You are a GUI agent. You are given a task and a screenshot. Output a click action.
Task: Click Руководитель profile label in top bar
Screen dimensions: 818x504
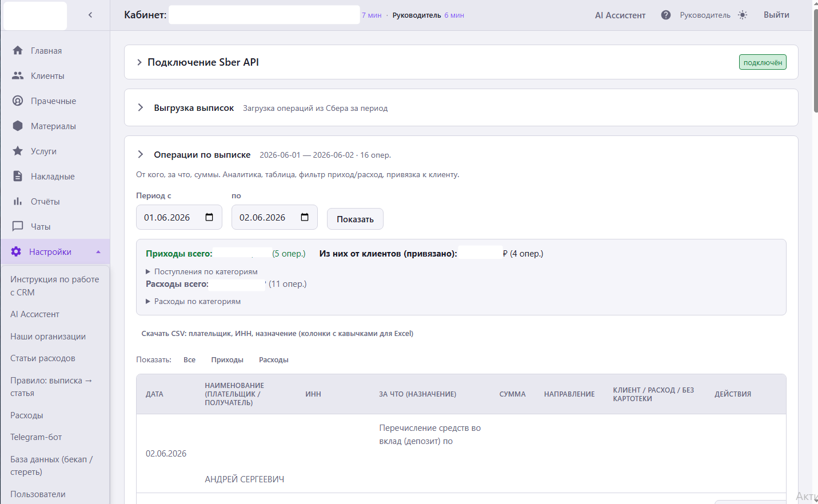tap(705, 15)
